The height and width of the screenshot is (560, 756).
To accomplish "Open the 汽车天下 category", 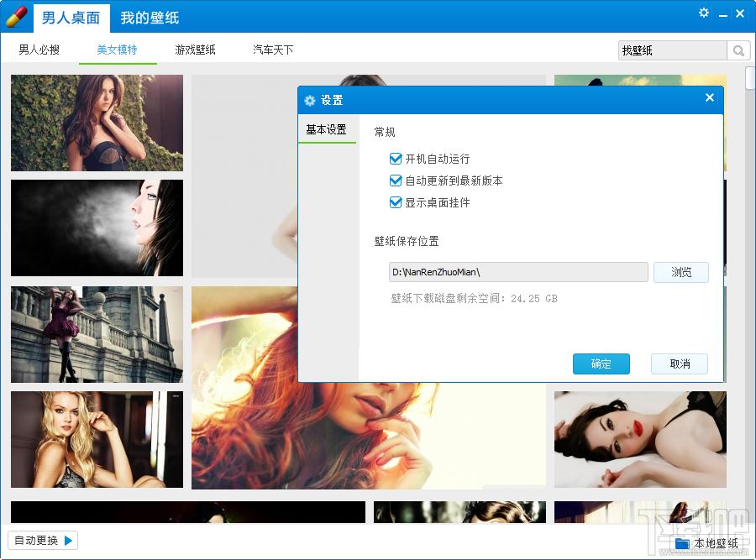I will [x=273, y=50].
